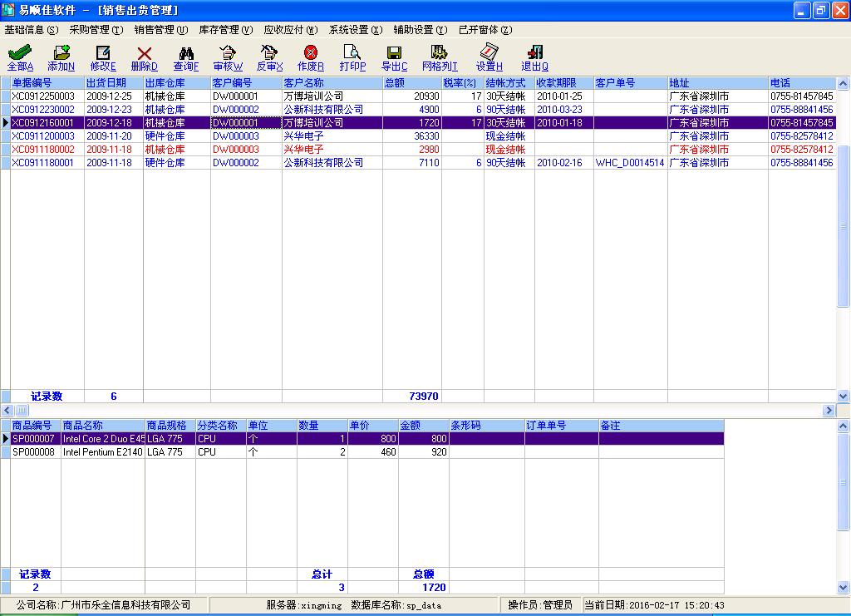851x616 pixels.
Task: Click the horizontal scrollbar right arrow
Action: coord(829,411)
